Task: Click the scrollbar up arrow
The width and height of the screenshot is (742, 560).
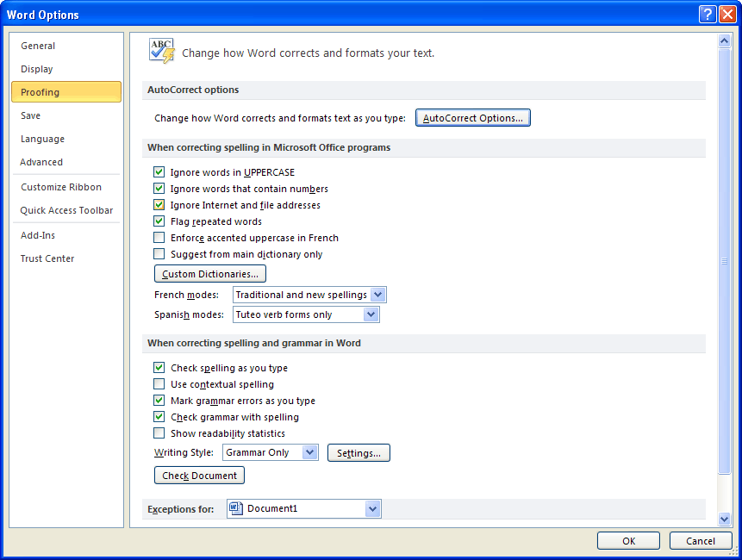Action: [x=724, y=41]
